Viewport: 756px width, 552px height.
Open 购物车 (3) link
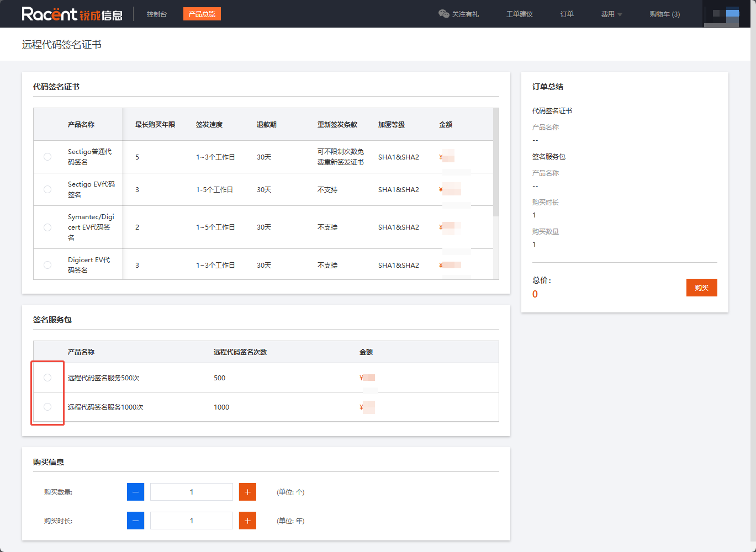coord(664,14)
